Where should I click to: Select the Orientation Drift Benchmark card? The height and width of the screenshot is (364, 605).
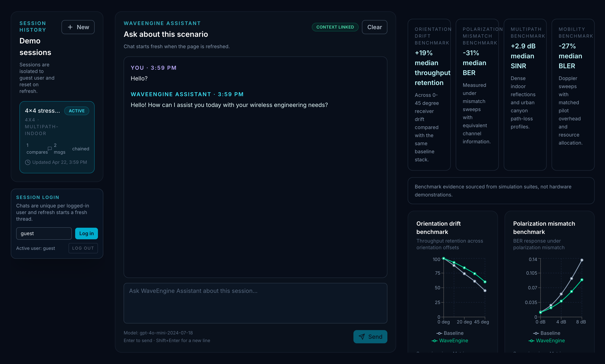[x=429, y=95]
